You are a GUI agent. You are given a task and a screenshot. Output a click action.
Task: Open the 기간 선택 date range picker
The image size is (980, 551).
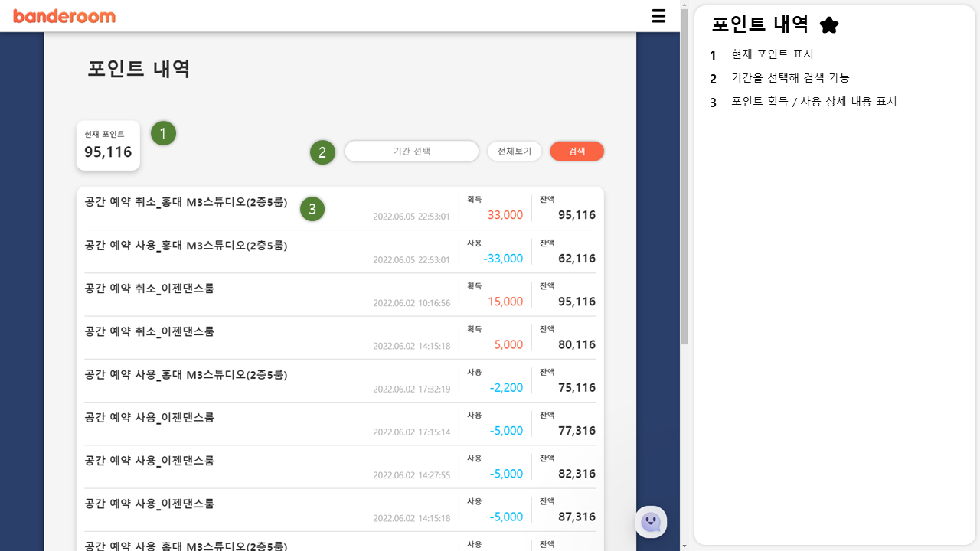(411, 151)
